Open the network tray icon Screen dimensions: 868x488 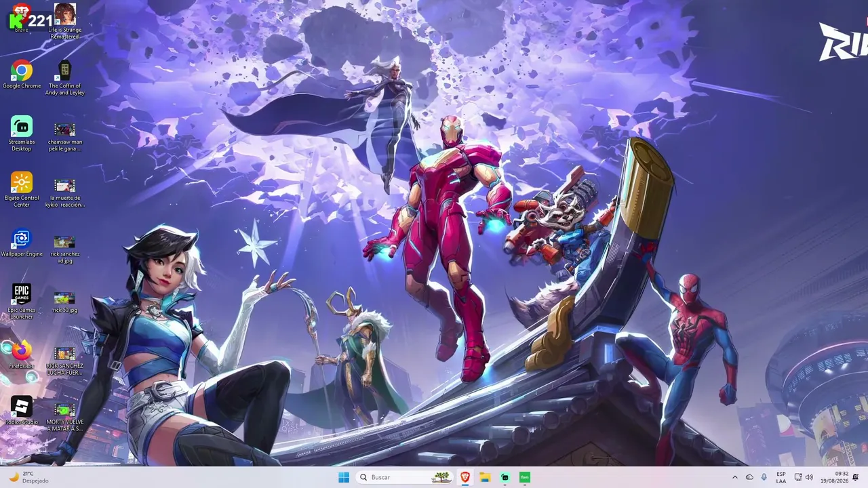pyautogui.click(x=798, y=477)
